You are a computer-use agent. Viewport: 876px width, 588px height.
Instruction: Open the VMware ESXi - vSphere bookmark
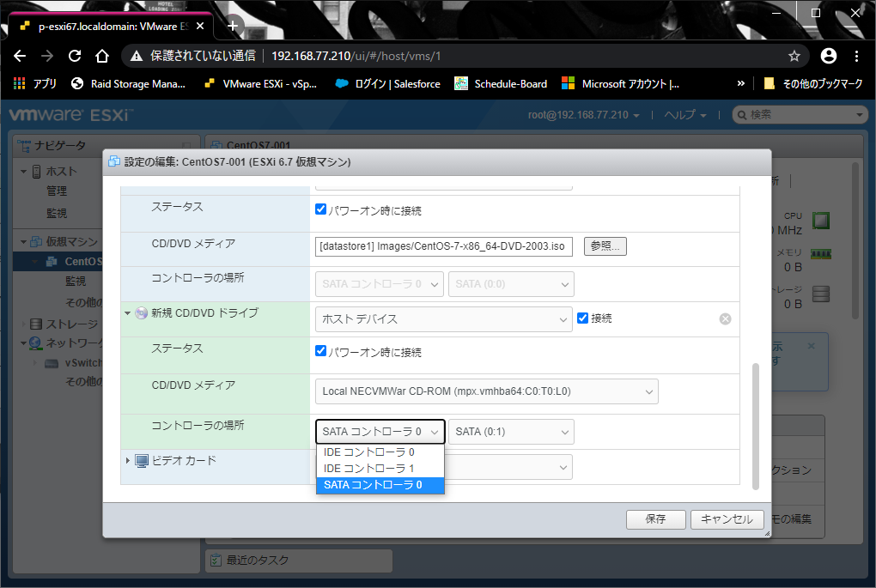point(261,84)
